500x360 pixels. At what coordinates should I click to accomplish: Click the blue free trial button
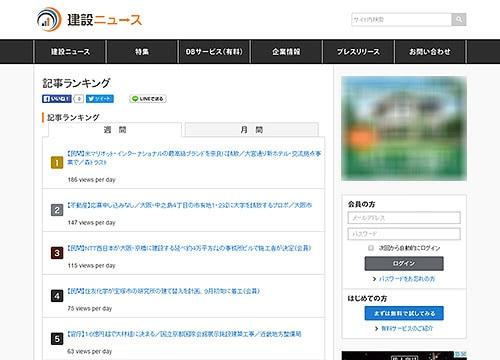[404, 313]
